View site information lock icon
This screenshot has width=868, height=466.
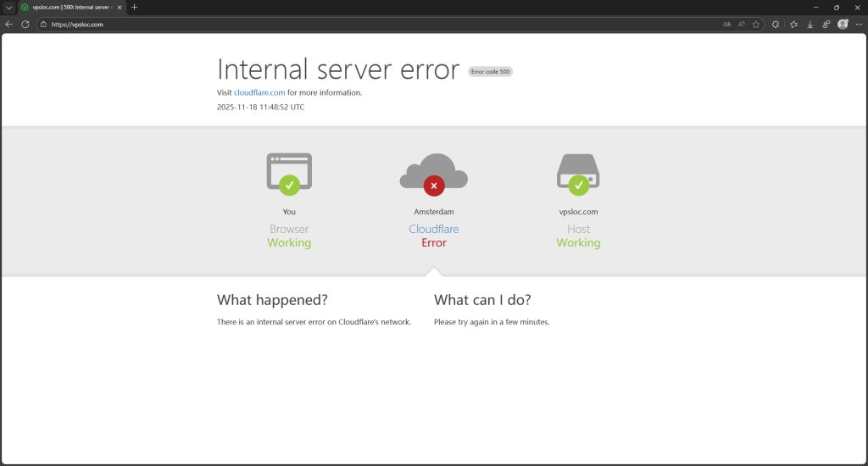click(x=44, y=25)
